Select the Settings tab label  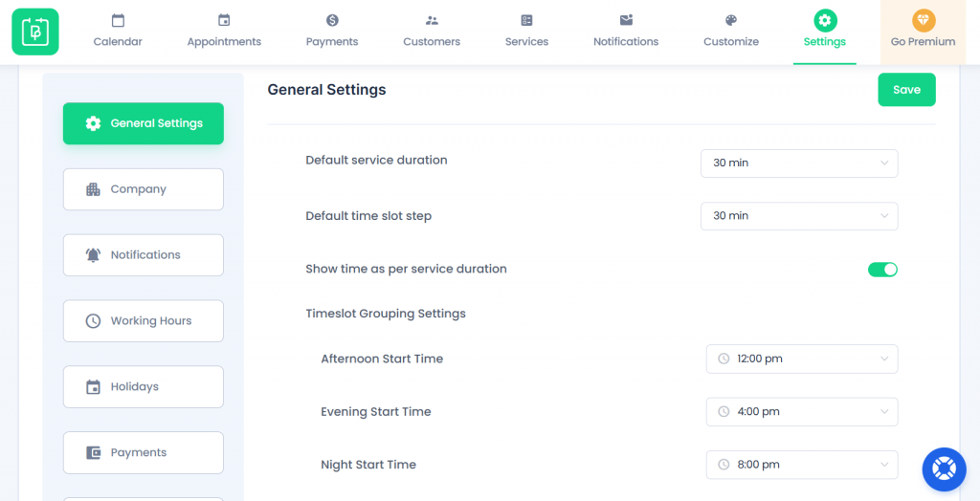click(824, 42)
